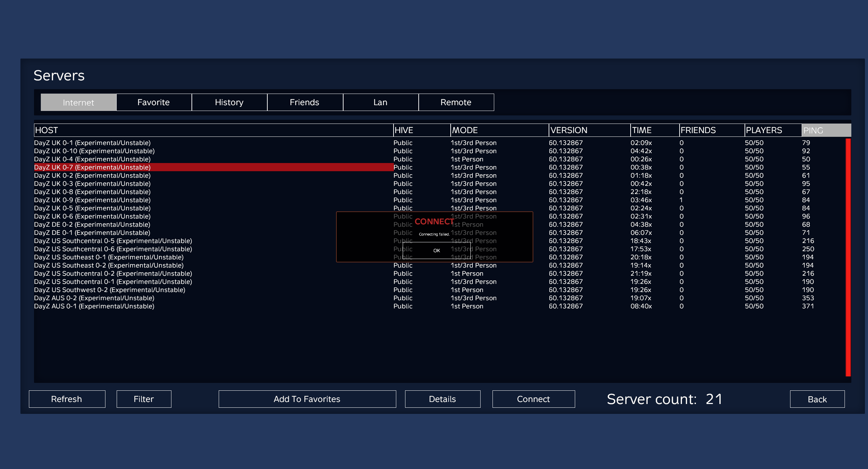
Task: Open the Remote tab
Action: click(456, 102)
